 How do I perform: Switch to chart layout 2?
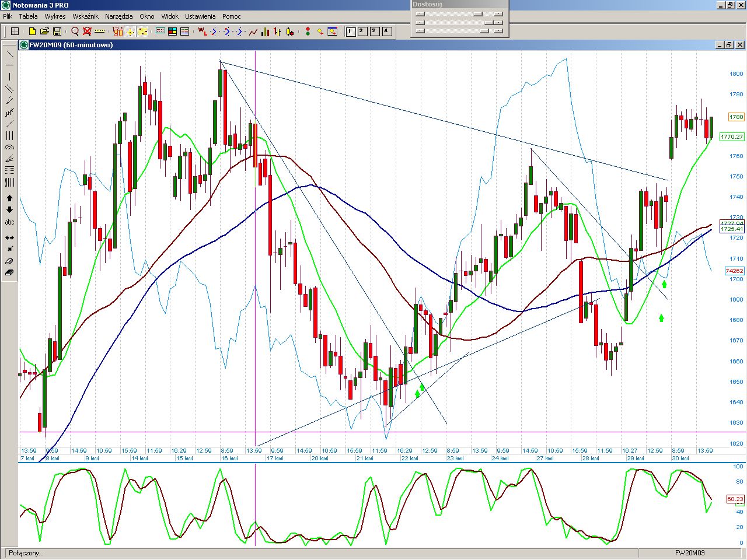pyautogui.click(x=362, y=32)
